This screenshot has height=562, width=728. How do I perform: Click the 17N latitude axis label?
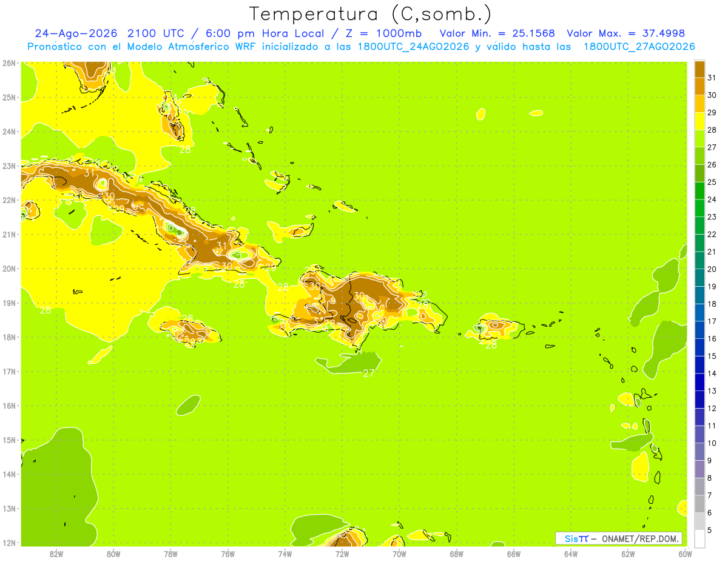(x=9, y=372)
